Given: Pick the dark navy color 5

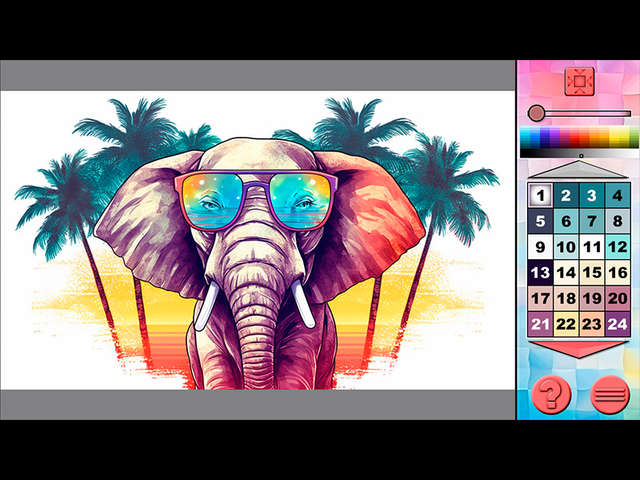Looking at the screenshot, I should [x=540, y=221].
